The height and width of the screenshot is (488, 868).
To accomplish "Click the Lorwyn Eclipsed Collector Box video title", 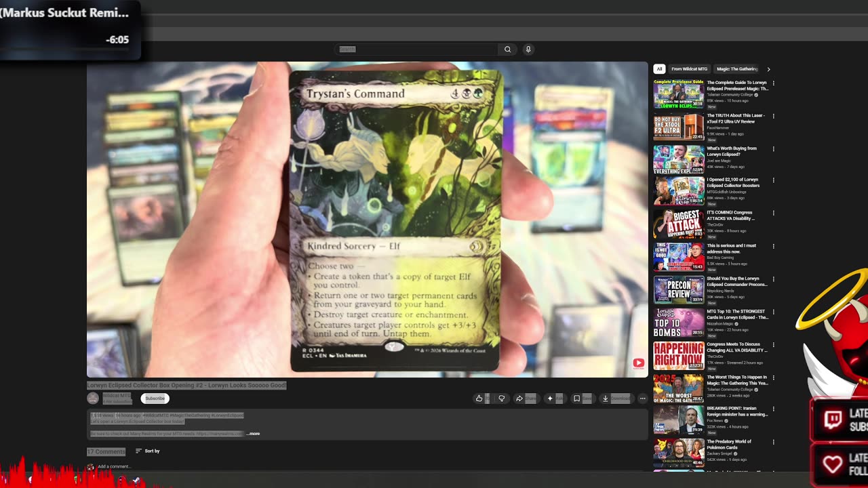I will [x=186, y=385].
